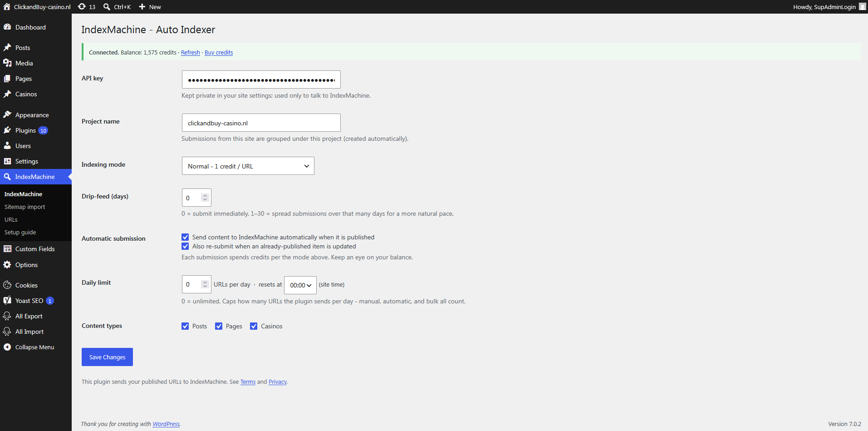This screenshot has width=868, height=431.
Task: Click the Version 7.0.2 footer text
Action: pyautogui.click(x=844, y=424)
